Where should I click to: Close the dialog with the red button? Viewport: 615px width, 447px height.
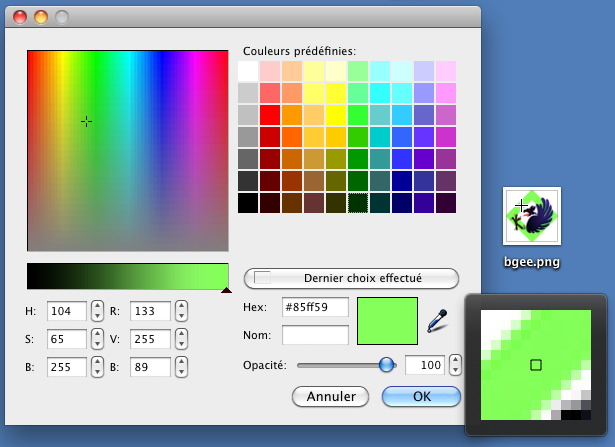click(20, 17)
